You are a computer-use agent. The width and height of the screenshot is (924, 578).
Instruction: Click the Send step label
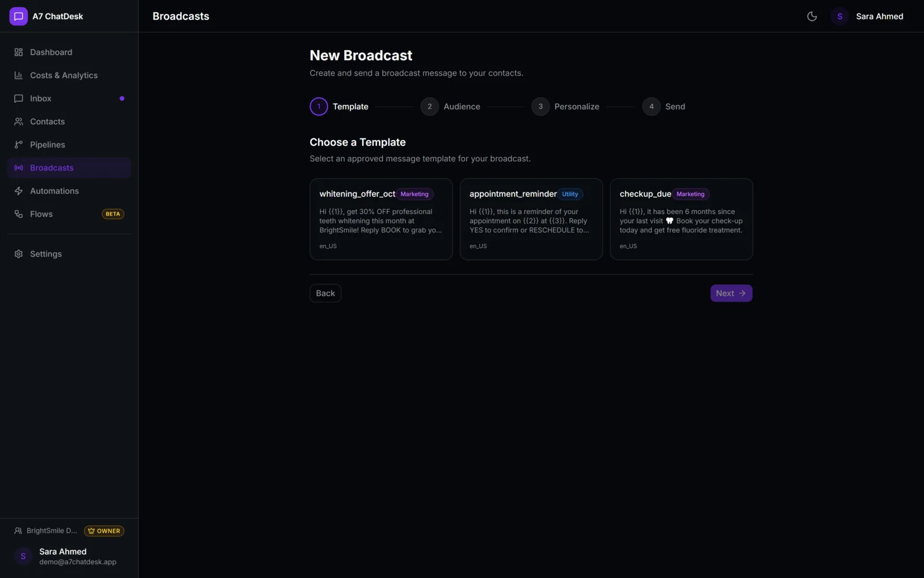click(675, 106)
